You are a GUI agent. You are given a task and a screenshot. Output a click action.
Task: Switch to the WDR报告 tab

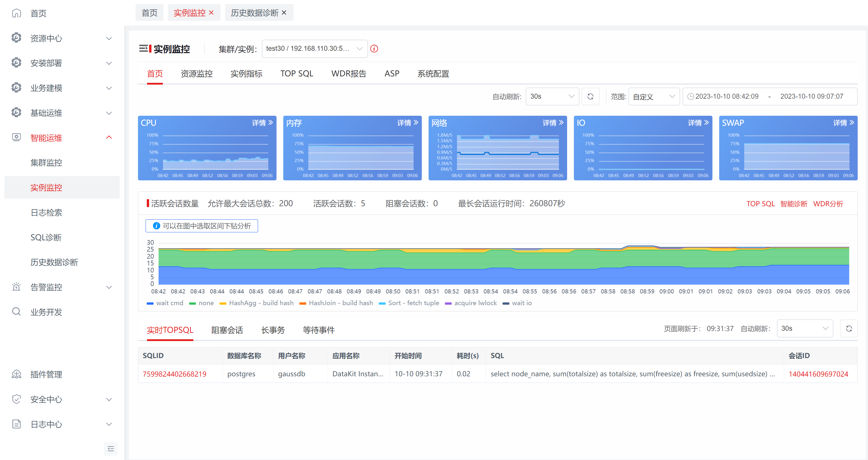[x=349, y=73]
